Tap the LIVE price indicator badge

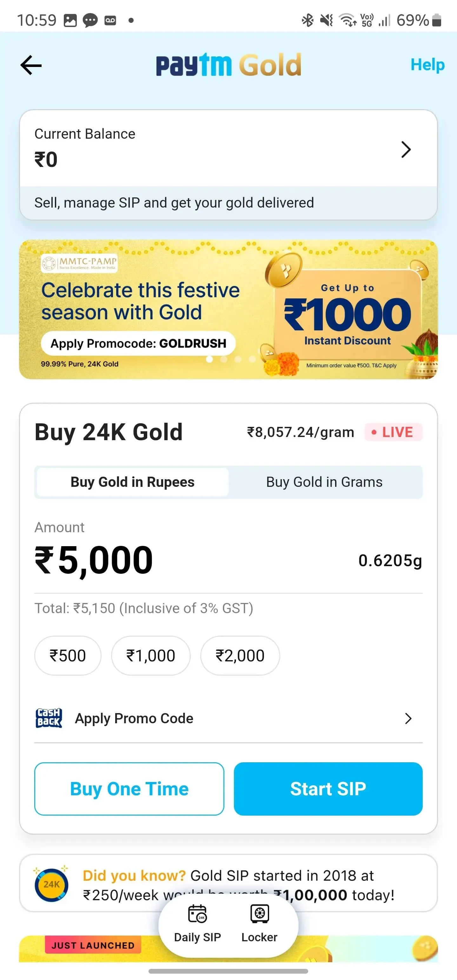393,432
